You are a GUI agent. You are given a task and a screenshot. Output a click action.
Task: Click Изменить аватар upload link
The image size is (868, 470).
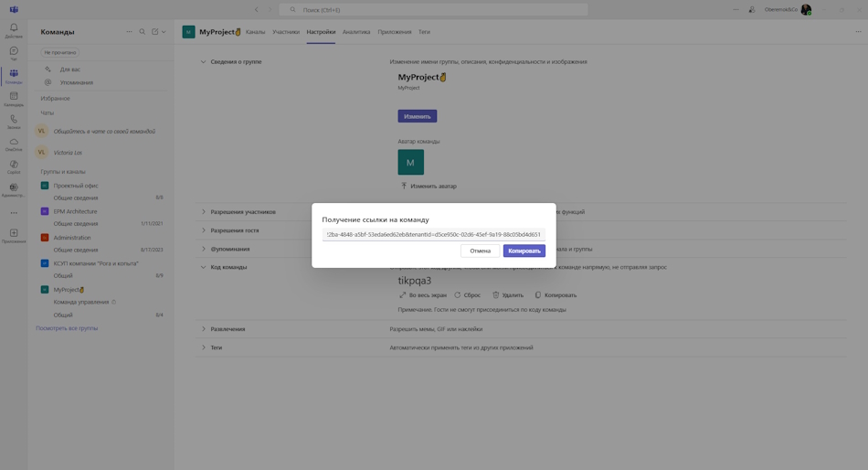click(429, 187)
